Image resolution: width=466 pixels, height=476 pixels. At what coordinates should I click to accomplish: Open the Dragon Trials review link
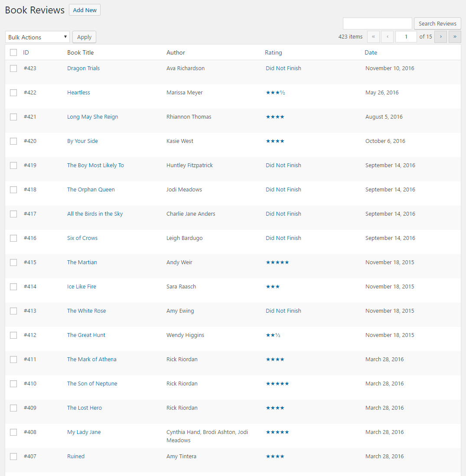coord(83,68)
